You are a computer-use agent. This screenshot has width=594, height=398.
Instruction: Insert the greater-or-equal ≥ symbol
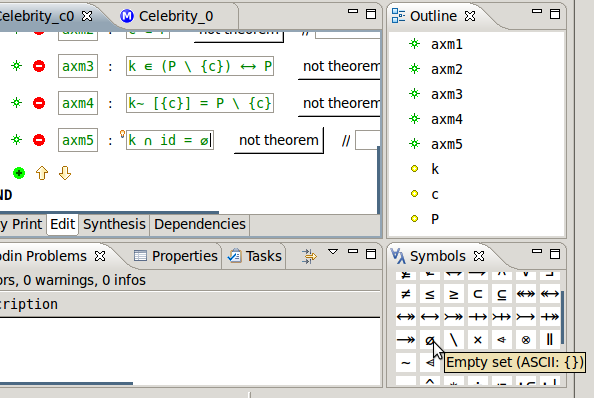pos(453,294)
